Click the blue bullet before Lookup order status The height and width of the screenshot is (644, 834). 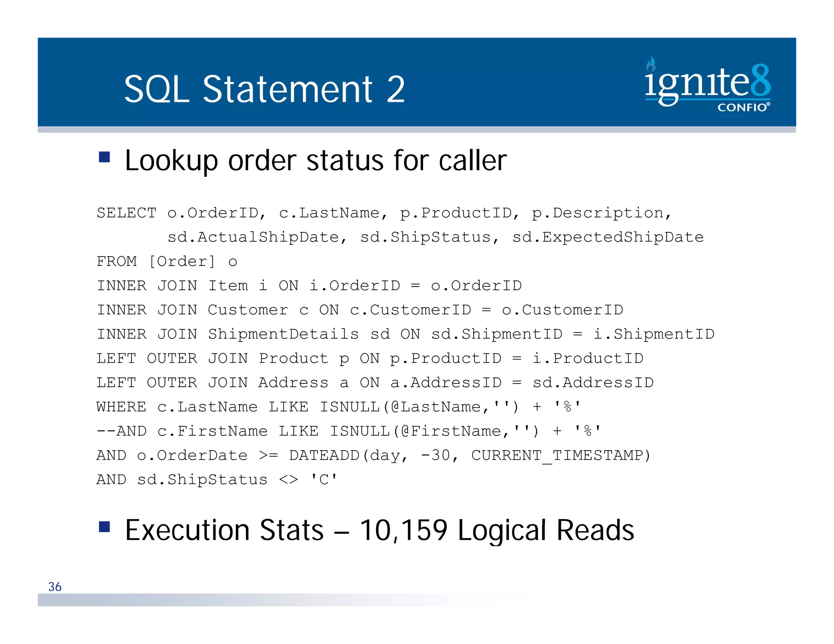click(105, 157)
